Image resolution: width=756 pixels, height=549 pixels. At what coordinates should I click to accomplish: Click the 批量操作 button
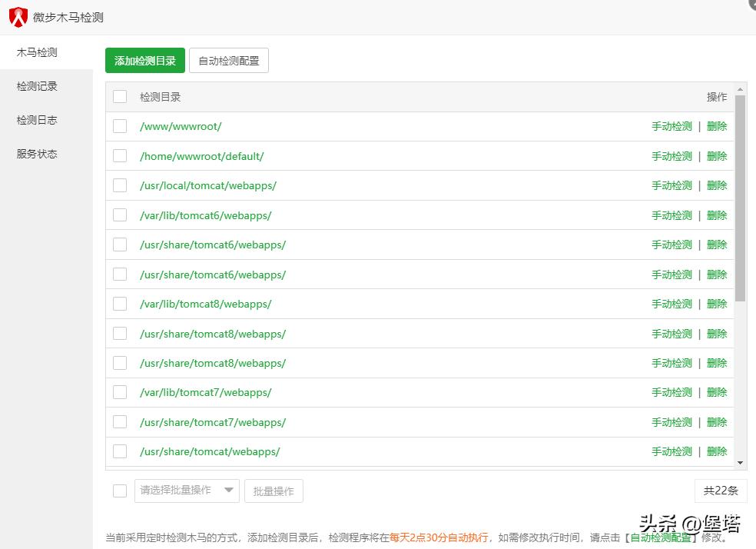(x=274, y=490)
